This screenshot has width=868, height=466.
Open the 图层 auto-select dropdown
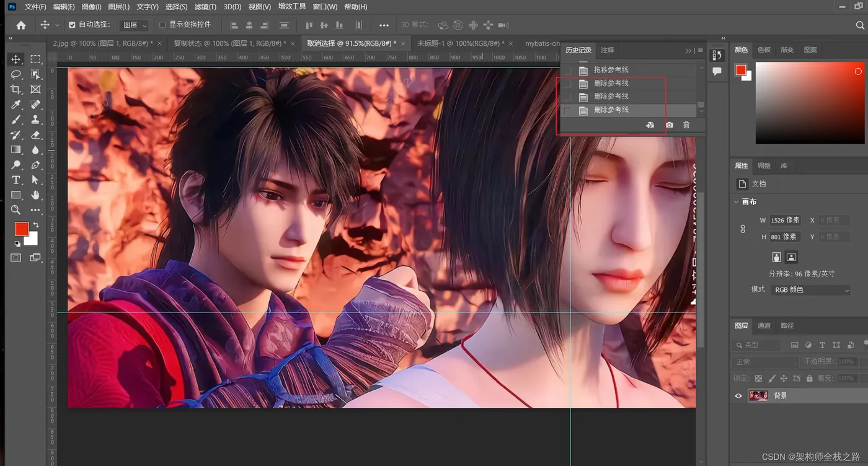click(x=135, y=25)
